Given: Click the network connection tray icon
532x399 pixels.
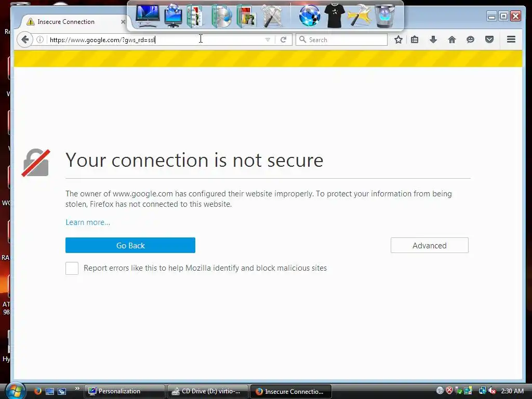Looking at the screenshot, I should [x=482, y=391].
